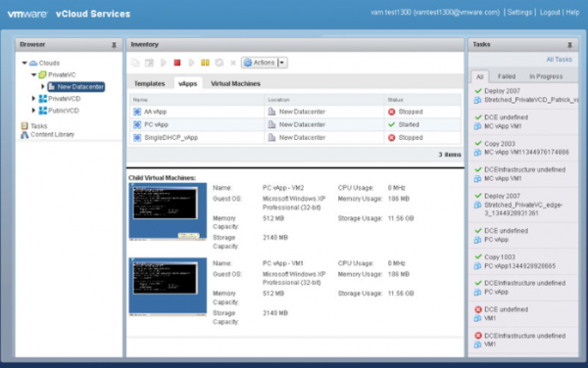Click the failed icon on DCE undefined VM1 task
The width and height of the screenshot is (588, 368).
(x=478, y=309)
